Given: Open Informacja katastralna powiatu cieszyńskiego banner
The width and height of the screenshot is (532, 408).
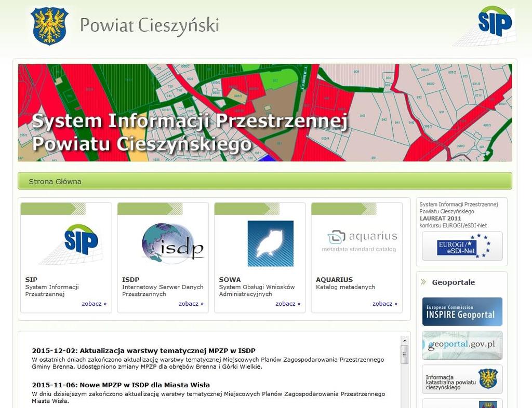Looking at the screenshot, I should click(462, 379).
